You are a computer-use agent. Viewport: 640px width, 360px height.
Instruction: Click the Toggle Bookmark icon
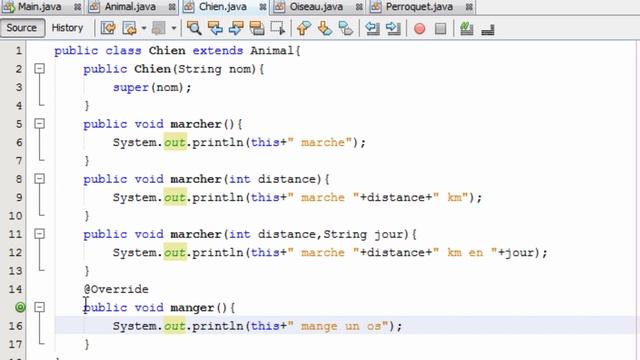coord(346,28)
